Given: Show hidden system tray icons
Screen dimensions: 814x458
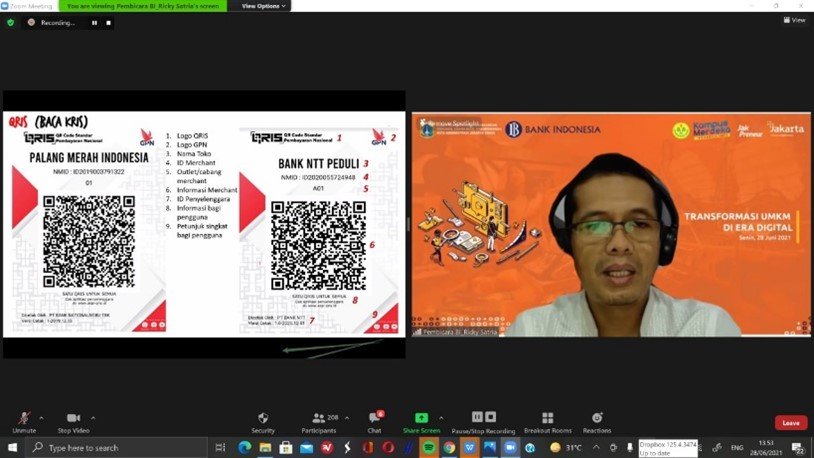Looking at the screenshot, I should pos(596,447).
